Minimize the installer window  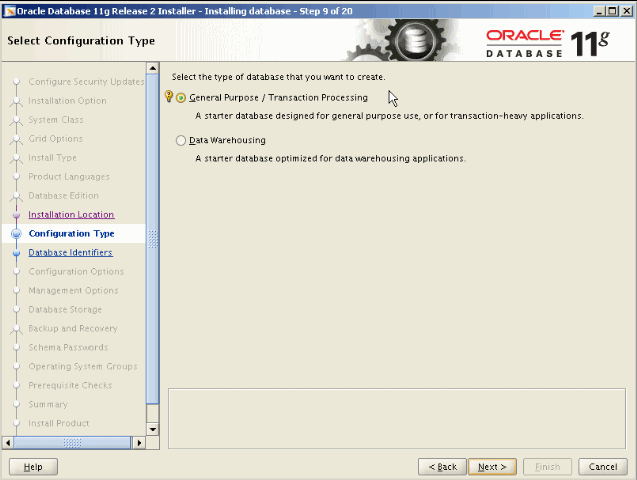click(600, 11)
